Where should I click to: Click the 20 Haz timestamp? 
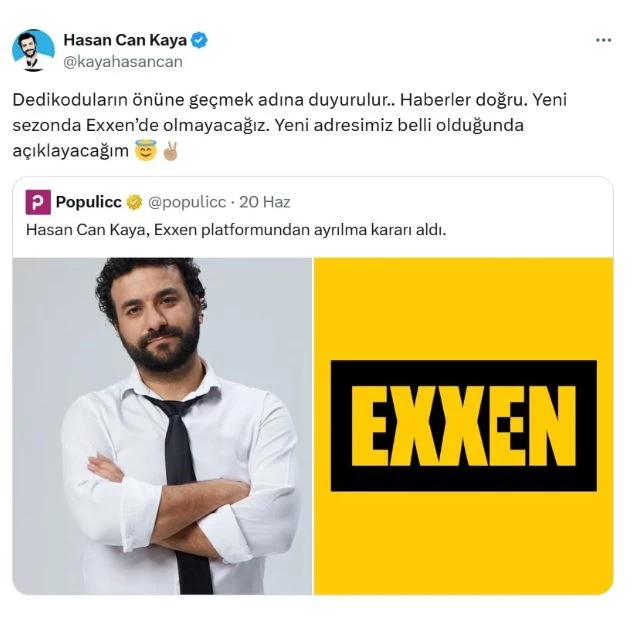coord(265,202)
